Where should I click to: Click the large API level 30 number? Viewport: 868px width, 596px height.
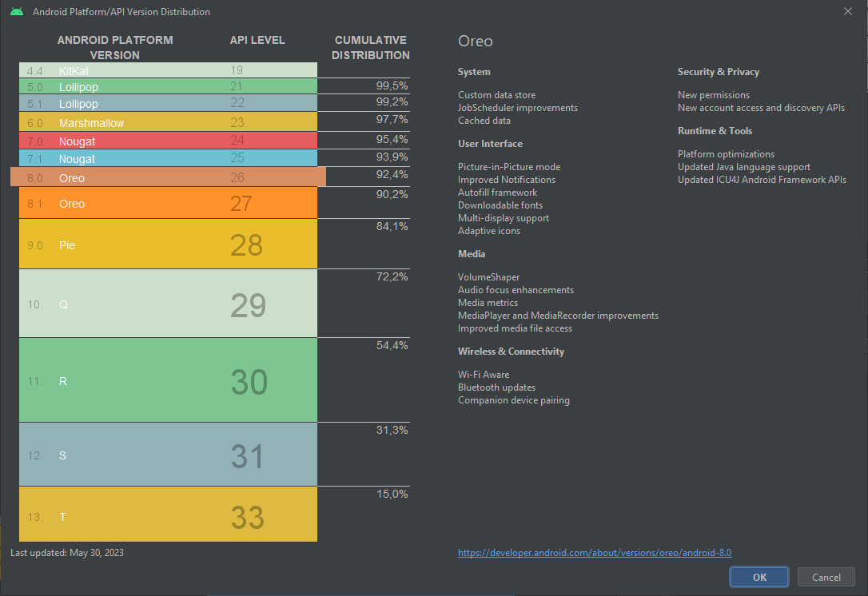(249, 382)
